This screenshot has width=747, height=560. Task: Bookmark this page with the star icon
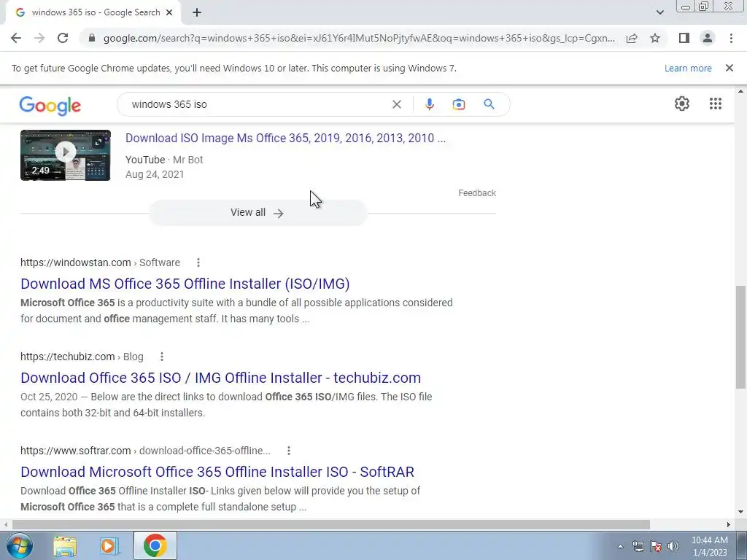655,38
